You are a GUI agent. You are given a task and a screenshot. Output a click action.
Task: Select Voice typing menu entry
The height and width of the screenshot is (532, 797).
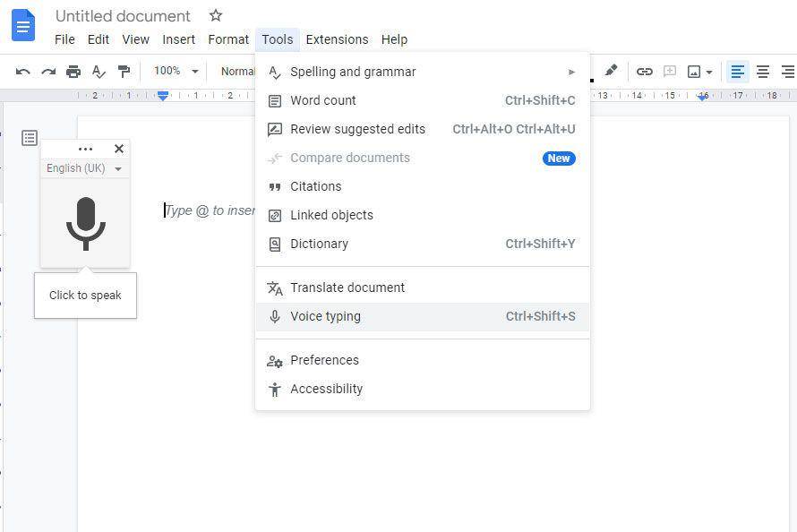click(423, 316)
